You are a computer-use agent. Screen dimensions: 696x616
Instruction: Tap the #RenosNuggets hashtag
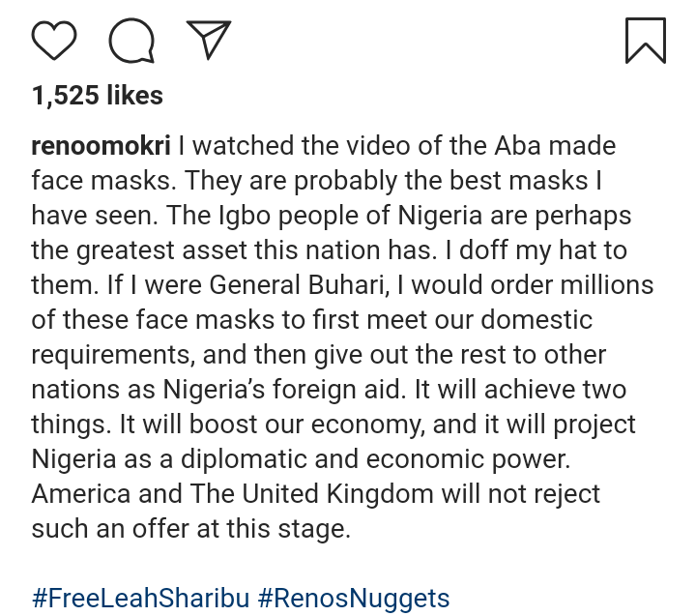coord(353,598)
